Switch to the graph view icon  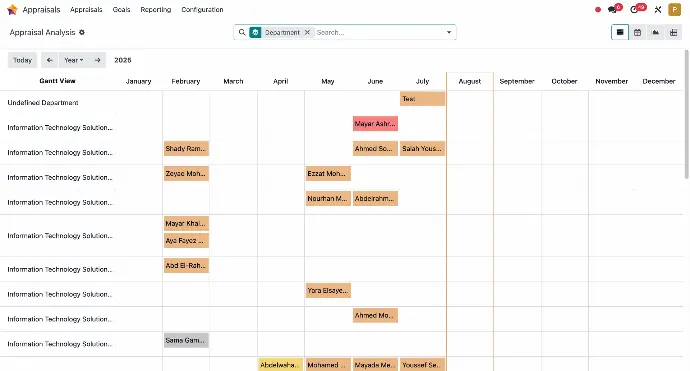click(655, 32)
